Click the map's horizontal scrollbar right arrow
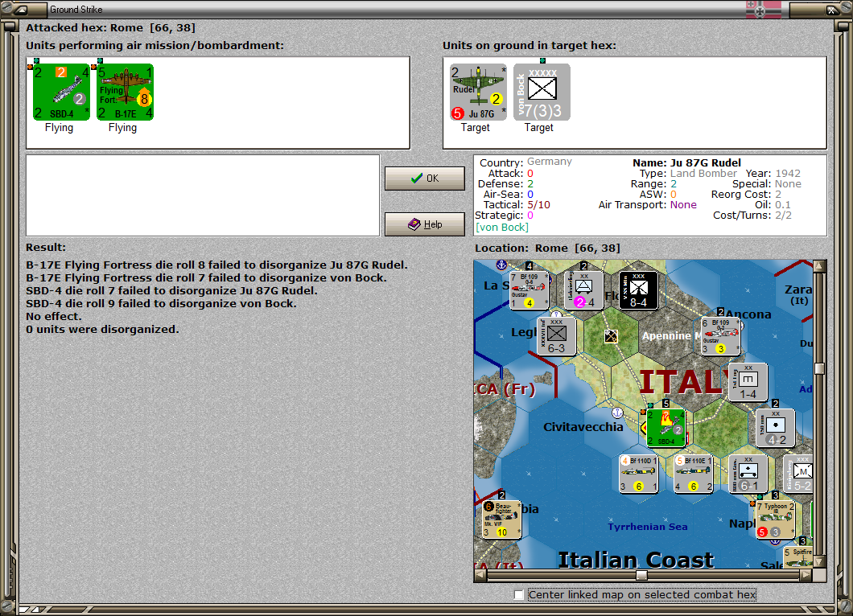853x616 pixels. (x=806, y=575)
